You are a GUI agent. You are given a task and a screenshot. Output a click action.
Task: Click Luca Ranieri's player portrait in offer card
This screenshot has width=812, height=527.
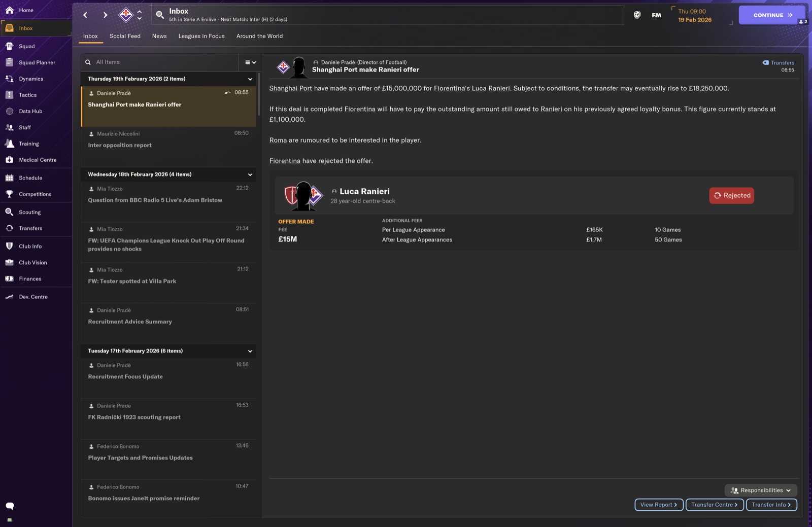click(303, 196)
